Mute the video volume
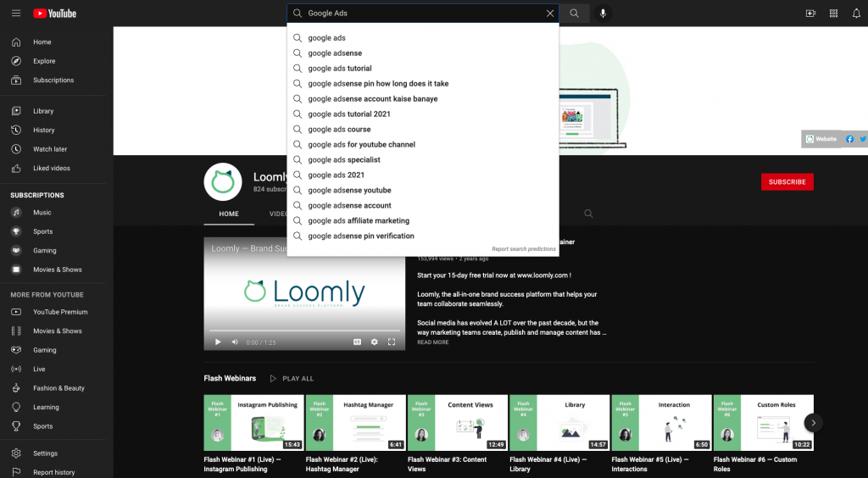Image resolution: width=868 pixels, height=478 pixels. pyautogui.click(x=235, y=342)
